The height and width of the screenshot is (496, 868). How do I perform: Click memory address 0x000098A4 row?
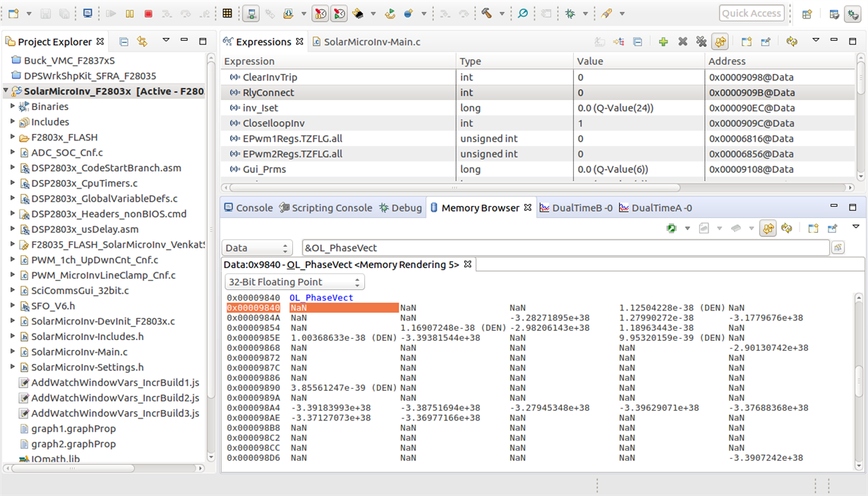tap(253, 408)
